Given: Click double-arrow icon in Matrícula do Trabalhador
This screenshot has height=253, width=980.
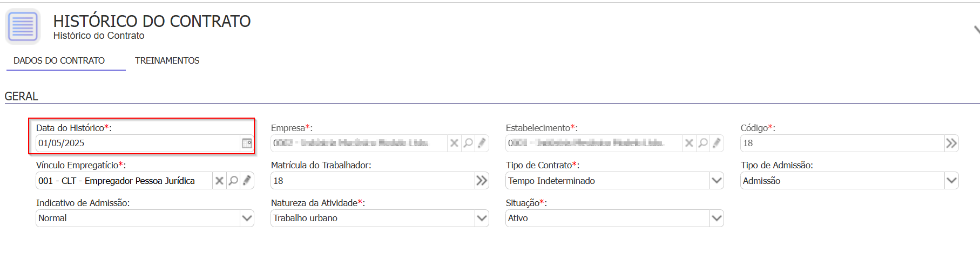Looking at the screenshot, I should [482, 181].
